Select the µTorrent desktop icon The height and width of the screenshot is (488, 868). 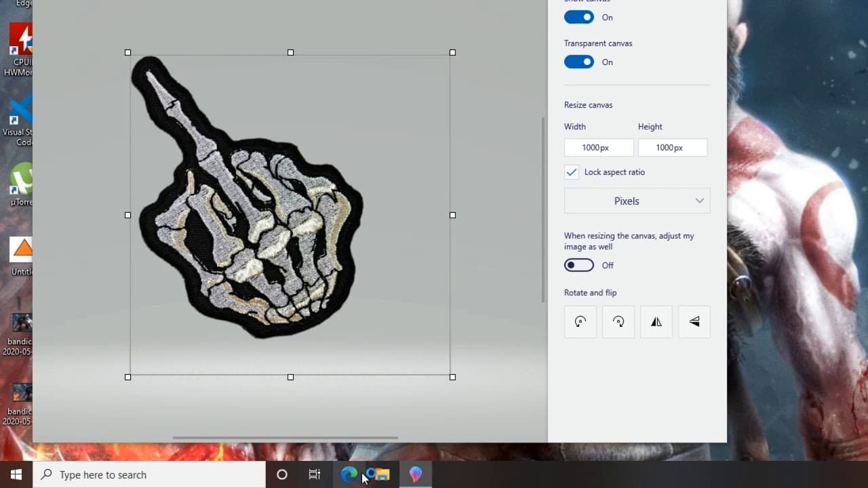pos(21,184)
